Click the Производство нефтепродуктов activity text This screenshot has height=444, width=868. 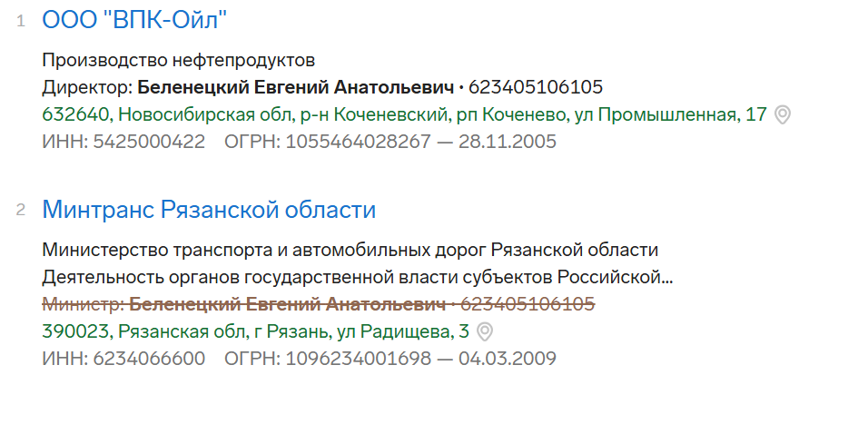point(178,61)
